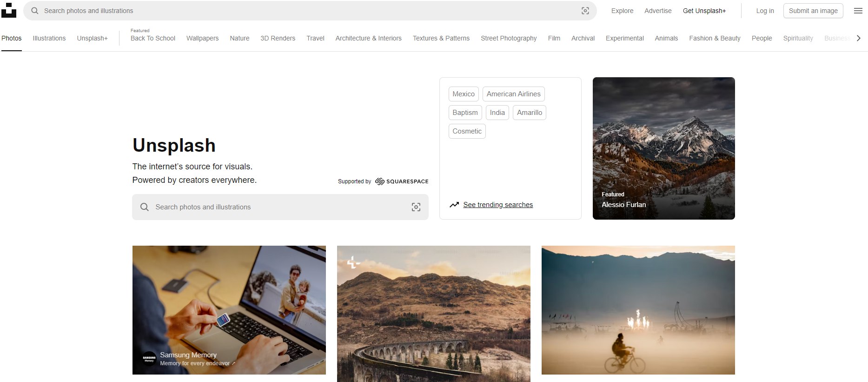Viewport: 868px width, 382px height.
Task: Open the Wallpapers category
Action: (x=202, y=38)
